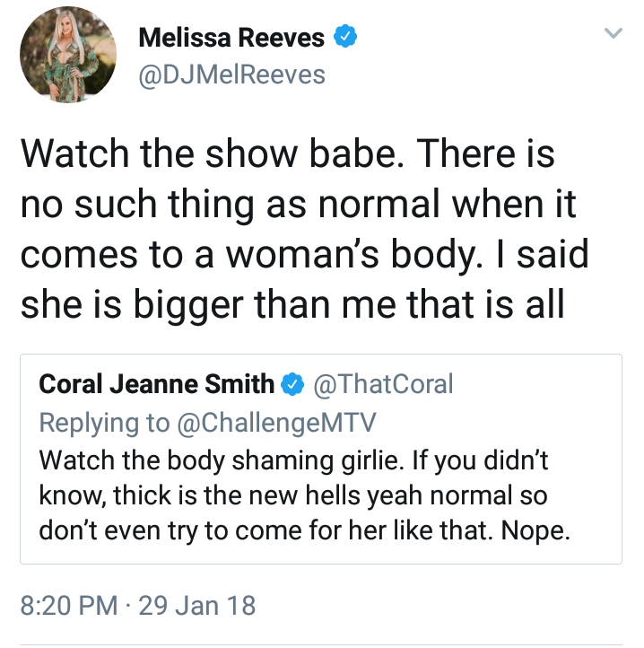This screenshot has width=644, height=648.
Task: Click the 'come for her like that' line
Action: click(304, 530)
